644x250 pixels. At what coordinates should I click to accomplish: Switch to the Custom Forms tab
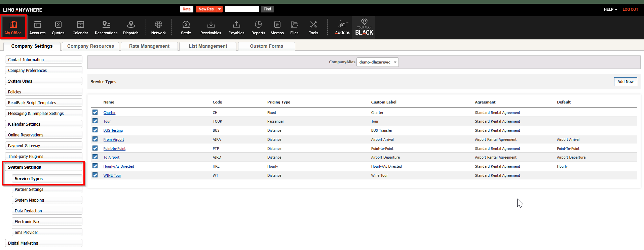[266, 46]
